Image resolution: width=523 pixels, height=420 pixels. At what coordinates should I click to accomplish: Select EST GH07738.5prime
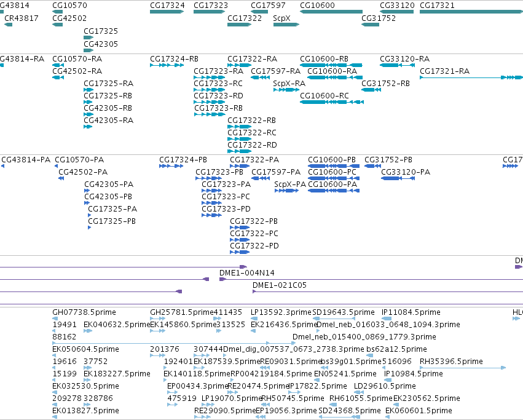tap(55, 319)
